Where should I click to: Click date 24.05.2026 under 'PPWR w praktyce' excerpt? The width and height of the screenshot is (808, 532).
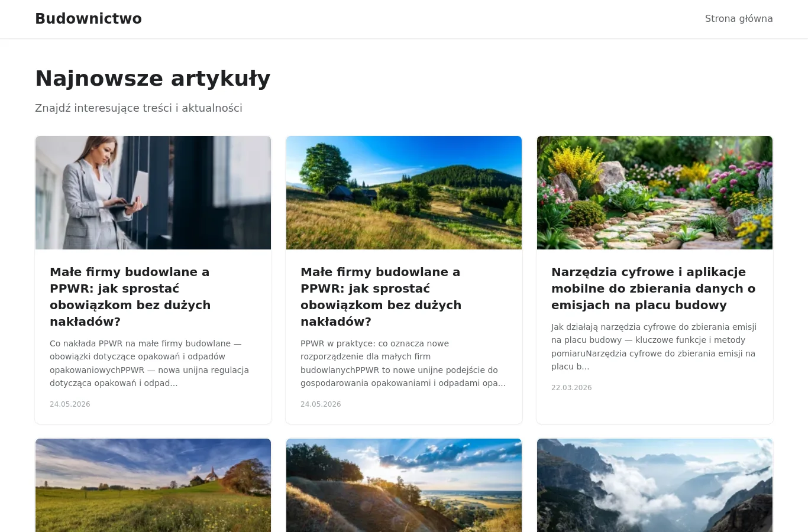(x=321, y=404)
